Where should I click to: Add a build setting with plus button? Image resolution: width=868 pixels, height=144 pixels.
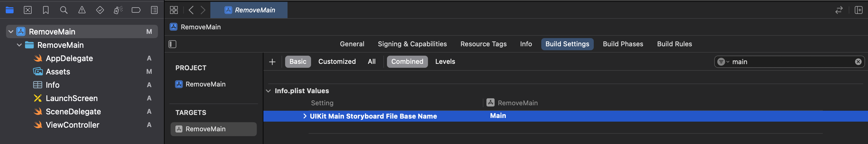pos(272,62)
